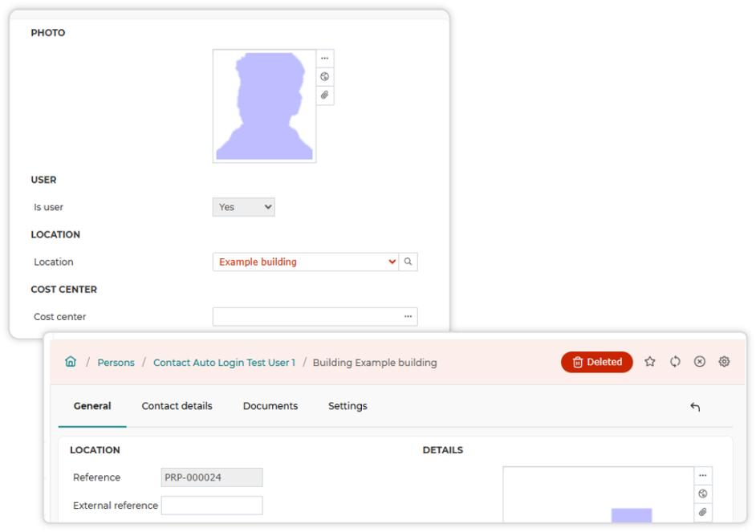Screen dimensions: 756x532
Task: Open the details image ellipsis menu
Action: (x=703, y=476)
